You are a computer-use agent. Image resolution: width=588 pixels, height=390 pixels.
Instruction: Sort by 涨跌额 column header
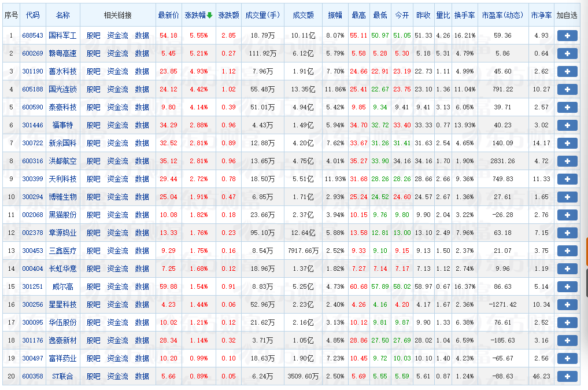[x=228, y=16]
